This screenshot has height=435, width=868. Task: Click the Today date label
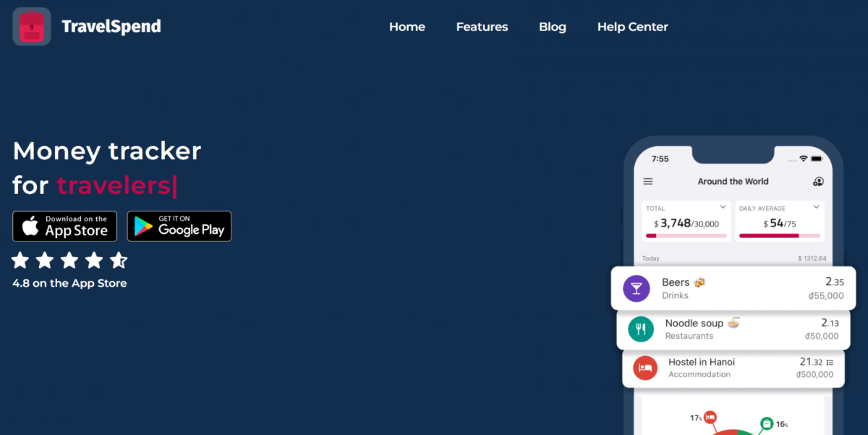[x=651, y=258]
